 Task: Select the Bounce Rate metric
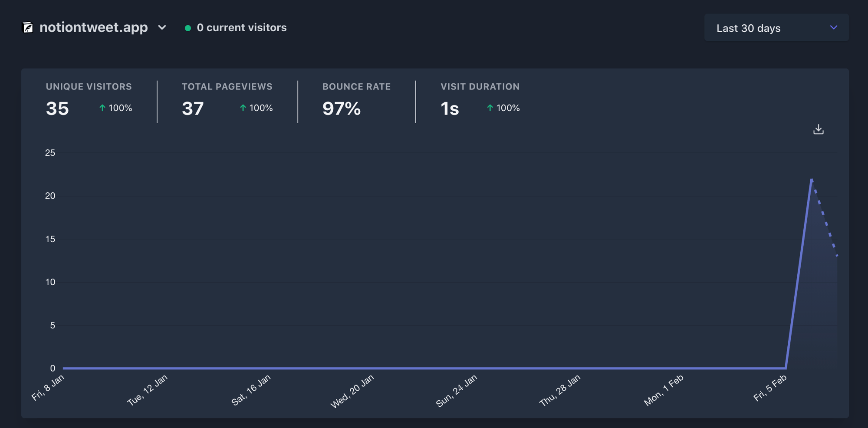356,101
